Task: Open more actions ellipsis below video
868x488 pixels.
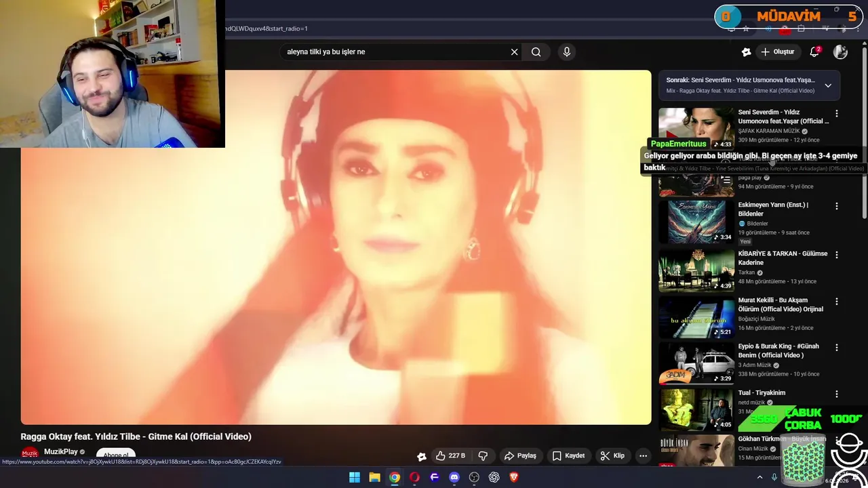Action: tap(643, 455)
